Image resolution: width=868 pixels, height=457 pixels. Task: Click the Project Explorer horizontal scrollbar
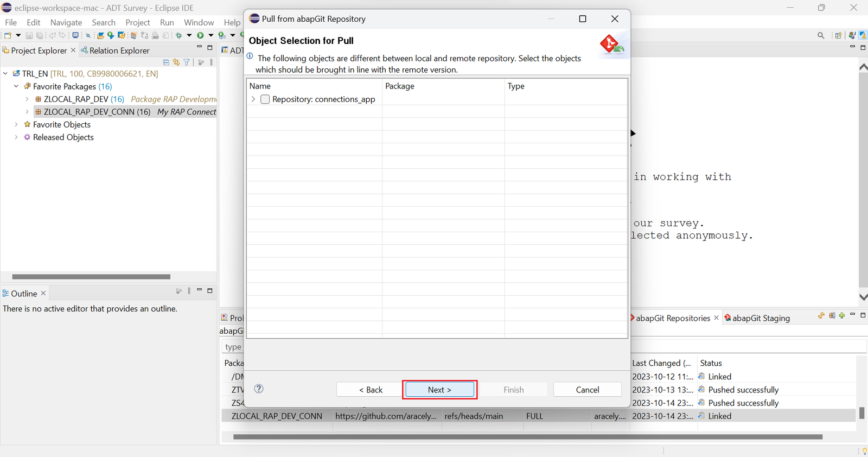point(91,276)
